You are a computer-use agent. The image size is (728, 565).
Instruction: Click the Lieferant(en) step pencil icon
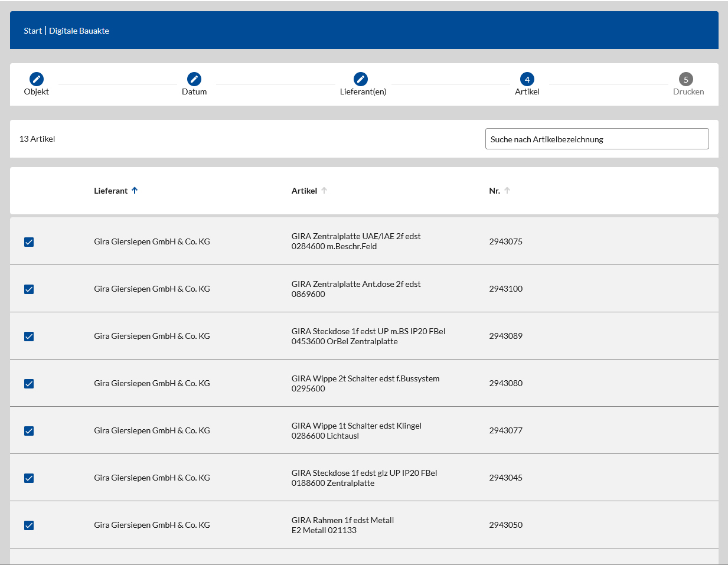point(361,79)
